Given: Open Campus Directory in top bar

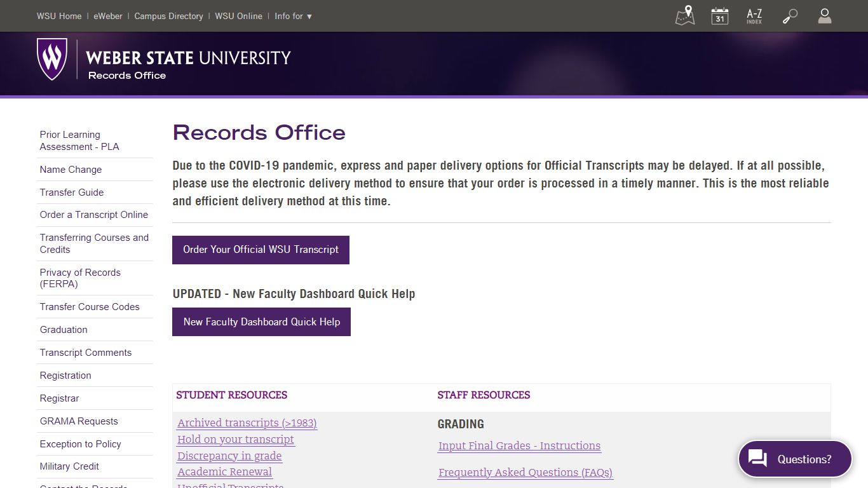Looking at the screenshot, I should (169, 16).
